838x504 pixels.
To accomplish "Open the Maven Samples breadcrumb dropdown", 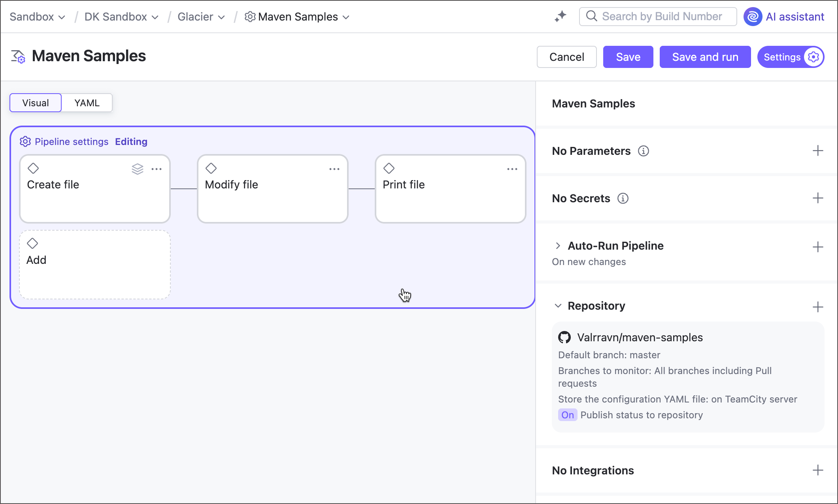I will click(346, 17).
